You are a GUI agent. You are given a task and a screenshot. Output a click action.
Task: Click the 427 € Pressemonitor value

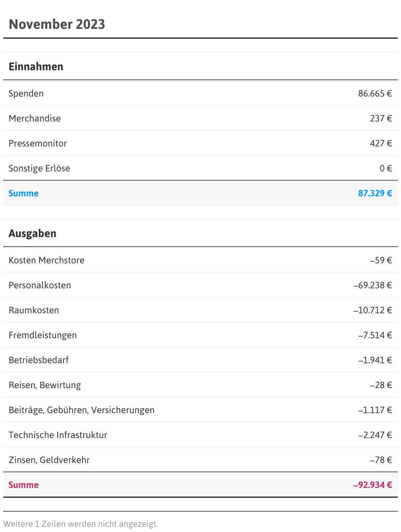[381, 144]
